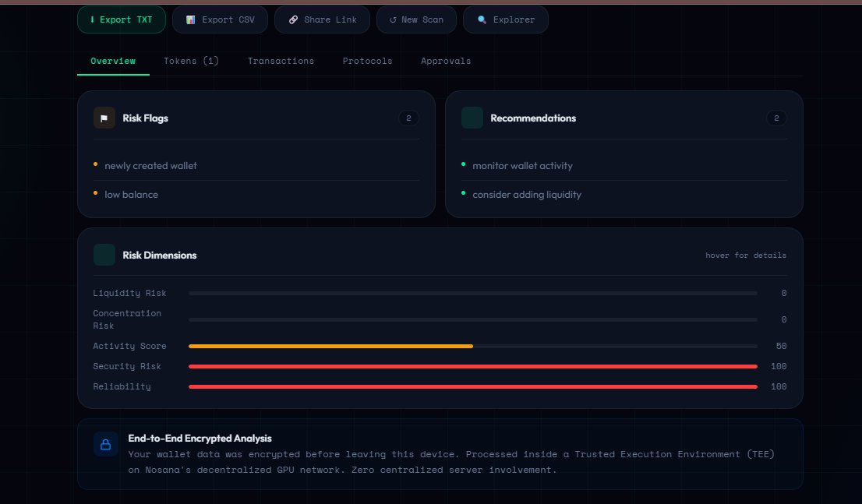The height and width of the screenshot is (504, 862).
Task: Click the Risk Dimensions heading
Action: click(x=160, y=255)
